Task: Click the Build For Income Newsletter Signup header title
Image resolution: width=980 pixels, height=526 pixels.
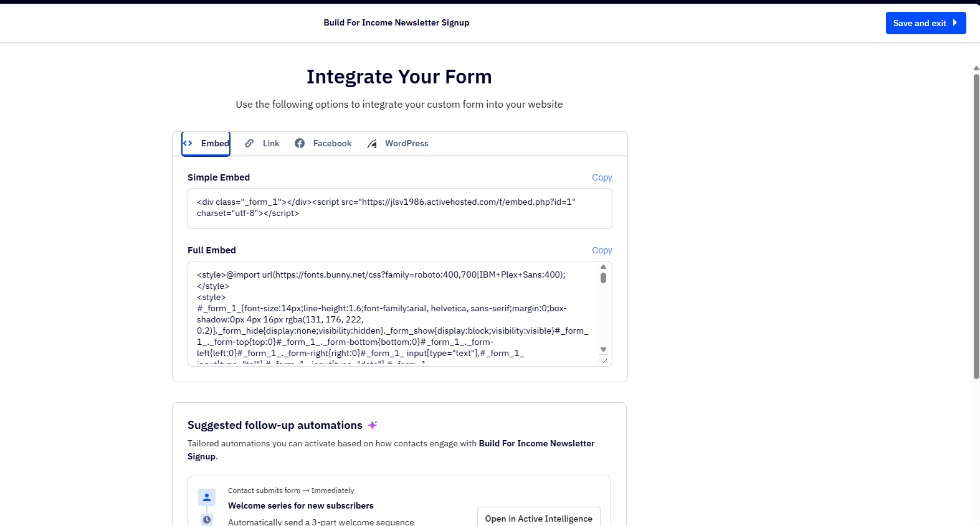Action: pyautogui.click(x=396, y=23)
